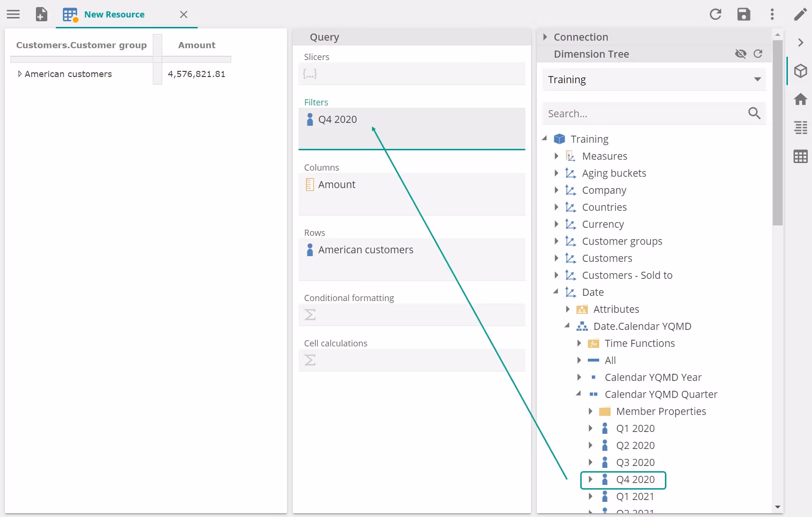
Task: Expand the Connection section
Action: [x=545, y=37]
